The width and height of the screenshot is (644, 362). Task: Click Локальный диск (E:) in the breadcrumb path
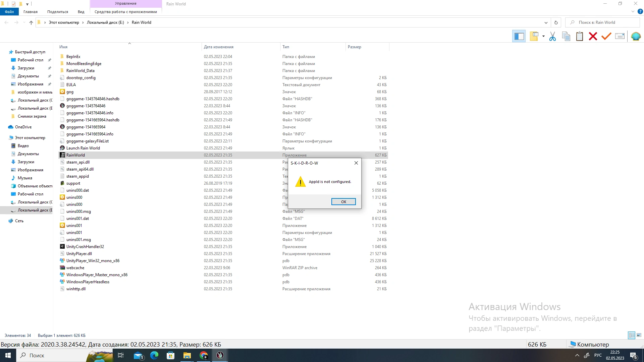[105, 22]
